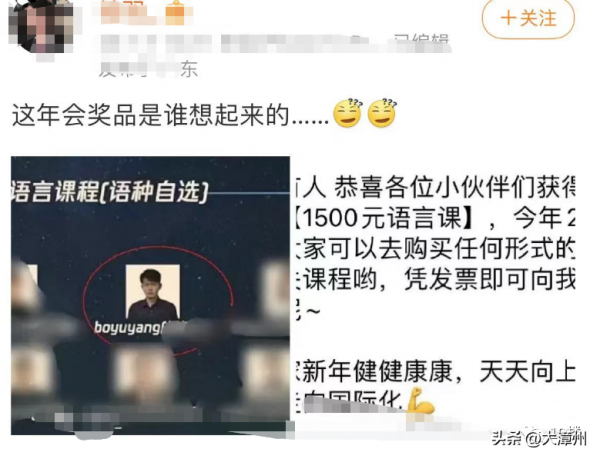
Task: Click the blurred location text ending in "东"
Action: tap(148, 70)
